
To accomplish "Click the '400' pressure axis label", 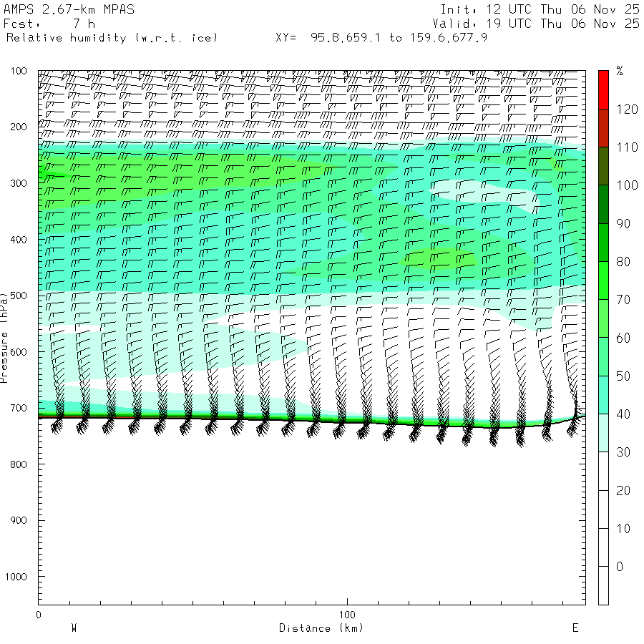I will [x=19, y=240].
